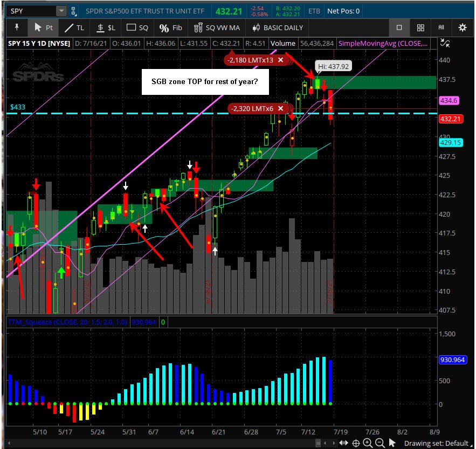Click the symbol link chain icon
Viewport: 476px width, 449px height.
(73, 11)
